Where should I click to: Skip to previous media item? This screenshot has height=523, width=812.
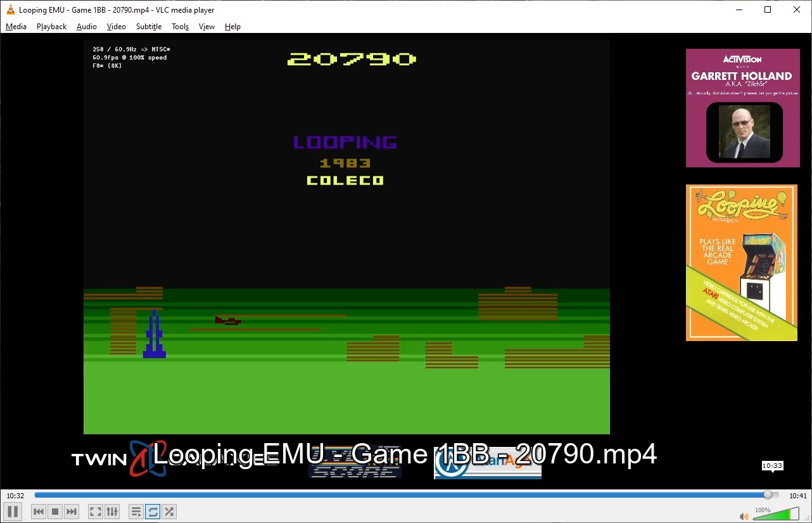pyautogui.click(x=39, y=512)
